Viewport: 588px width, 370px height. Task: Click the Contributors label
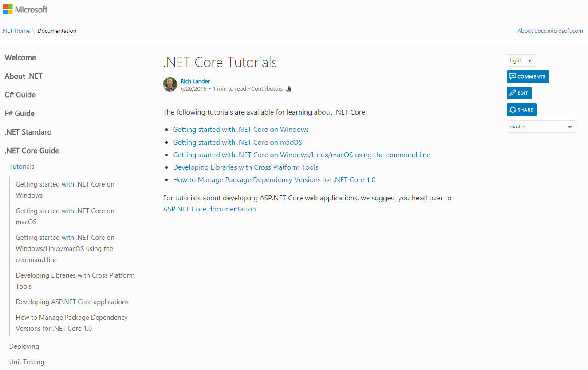267,89
